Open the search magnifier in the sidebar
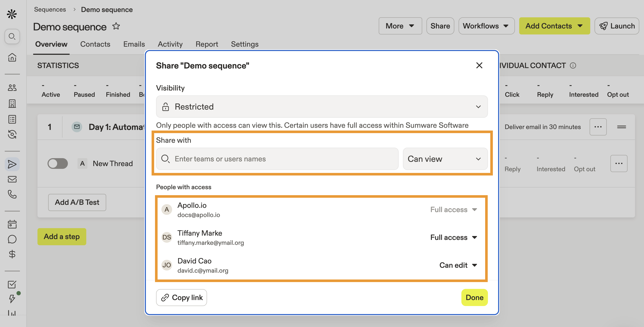644x327 pixels. pyautogui.click(x=12, y=36)
